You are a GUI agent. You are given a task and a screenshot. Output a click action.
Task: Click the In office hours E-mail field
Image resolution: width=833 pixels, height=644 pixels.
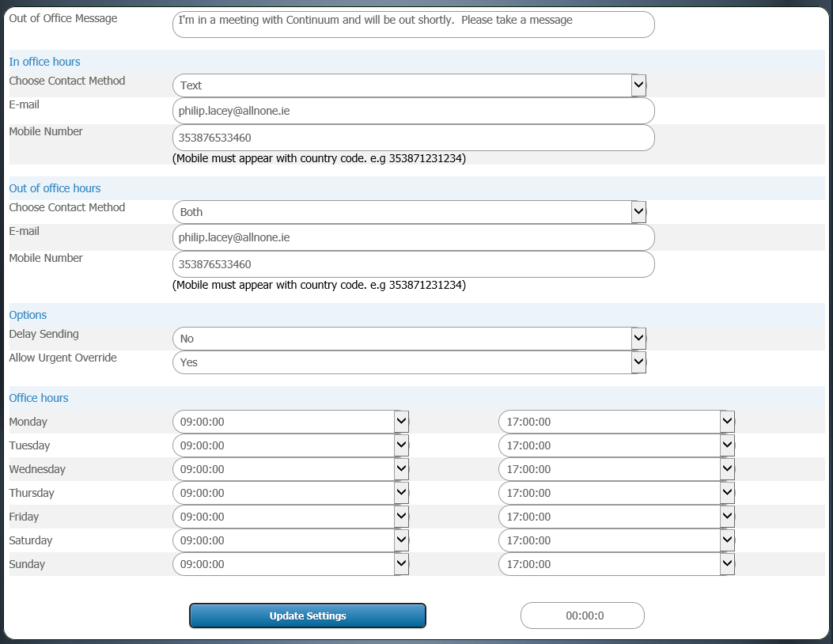pyautogui.click(x=413, y=111)
